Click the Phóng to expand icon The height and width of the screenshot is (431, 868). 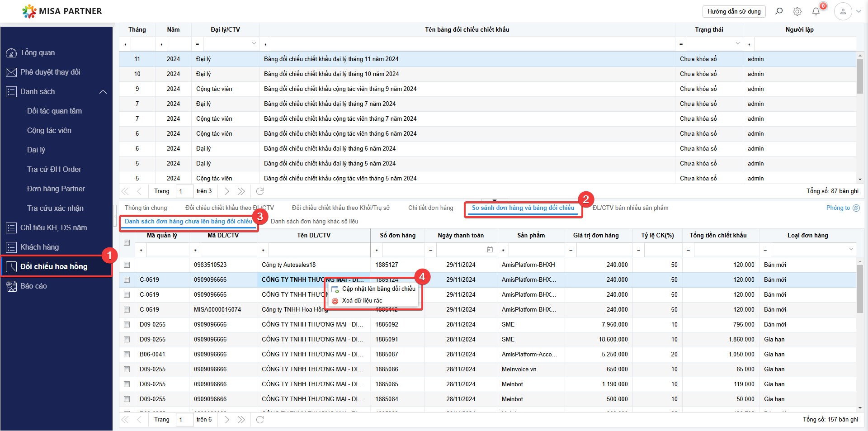tap(856, 208)
